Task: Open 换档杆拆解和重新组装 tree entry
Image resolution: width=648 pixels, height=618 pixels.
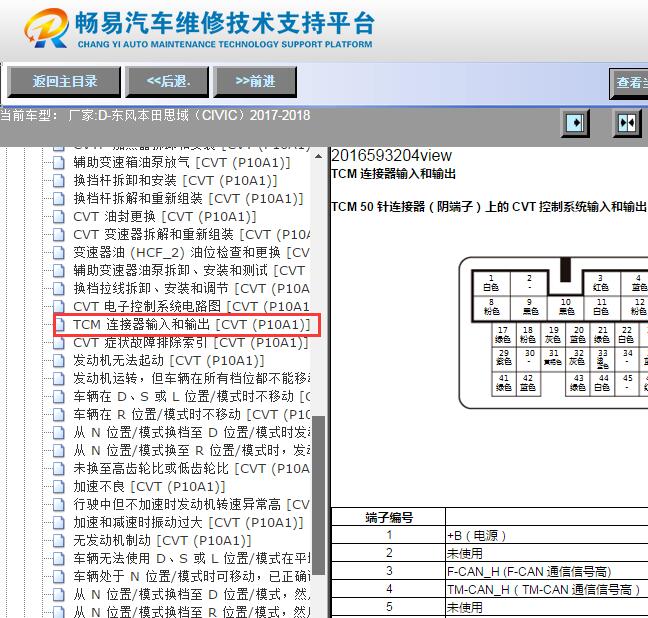Action: click(x=188, y=198)
